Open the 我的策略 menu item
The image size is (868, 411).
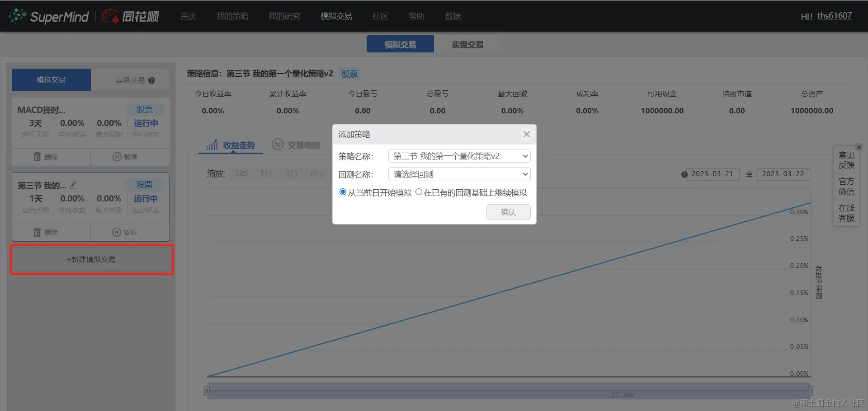point(232,16)
